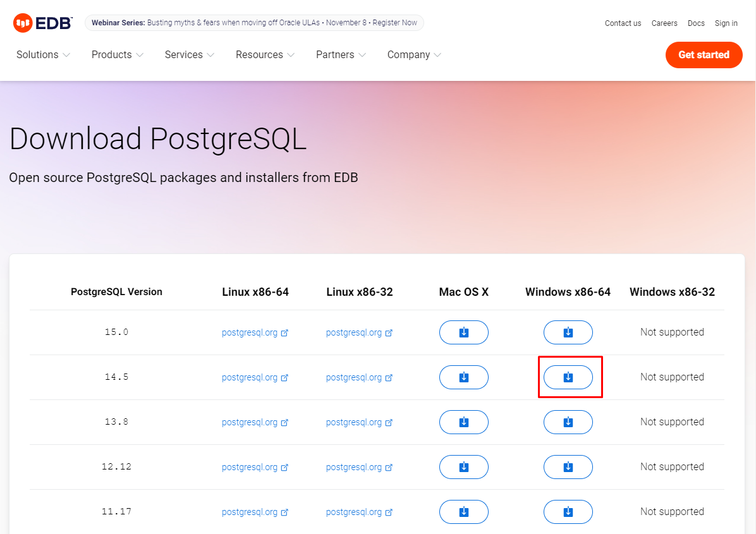Open the Services dropdown

(x=190, y=54)
